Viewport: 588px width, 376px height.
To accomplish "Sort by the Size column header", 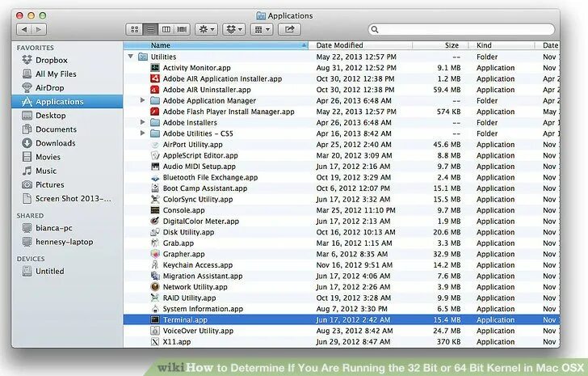I will coord(440,45).
